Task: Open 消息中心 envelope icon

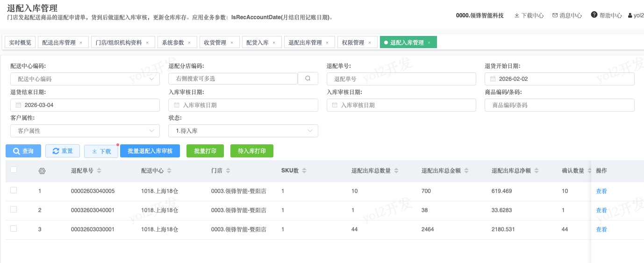Action: tap(555, 15)
